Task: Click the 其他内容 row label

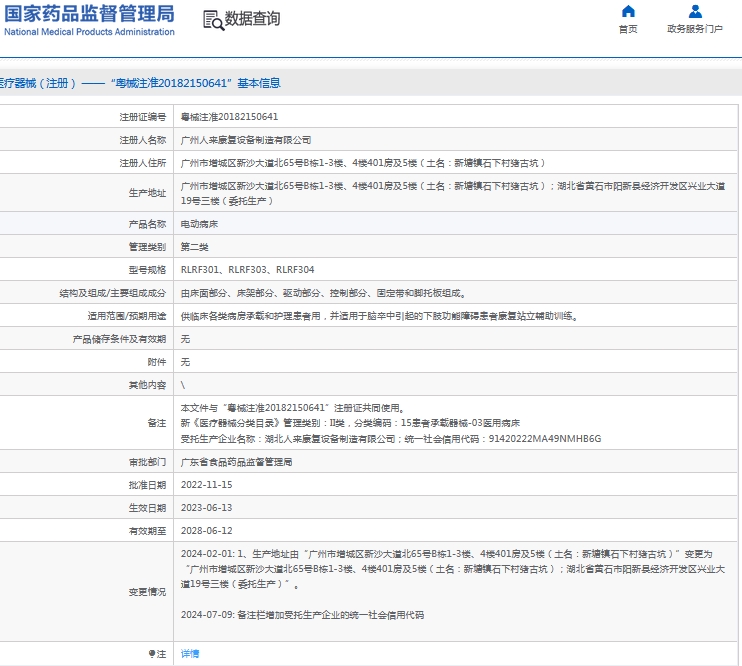Action: pyautogui.click(x=147, y=385)
